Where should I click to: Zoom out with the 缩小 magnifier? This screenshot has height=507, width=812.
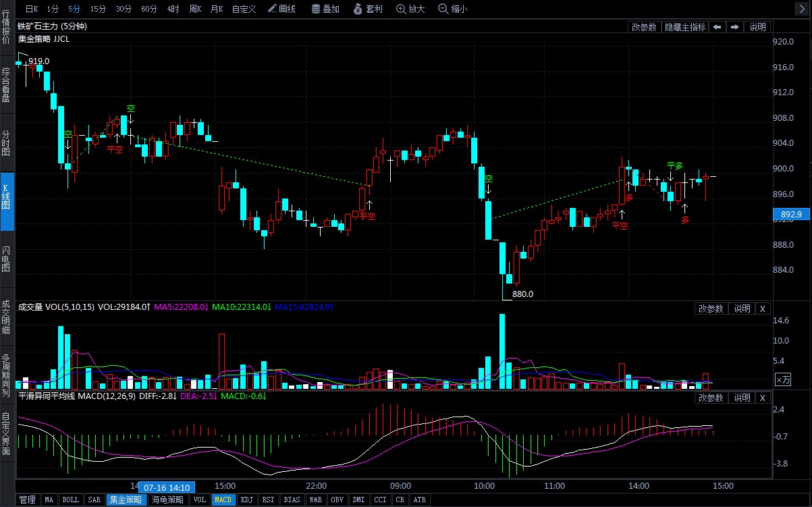[x=452, y=9]
